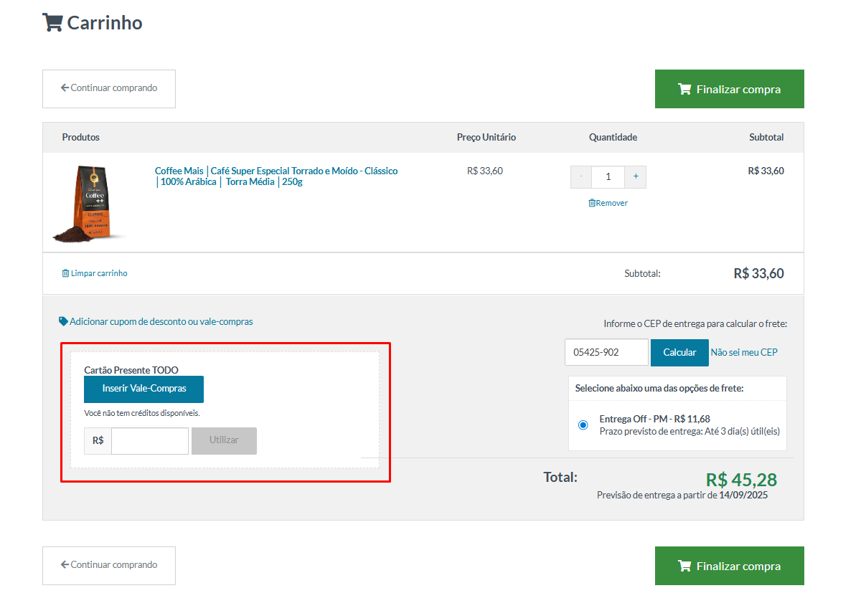Increase quantity with the plus button

click(635, 176)
